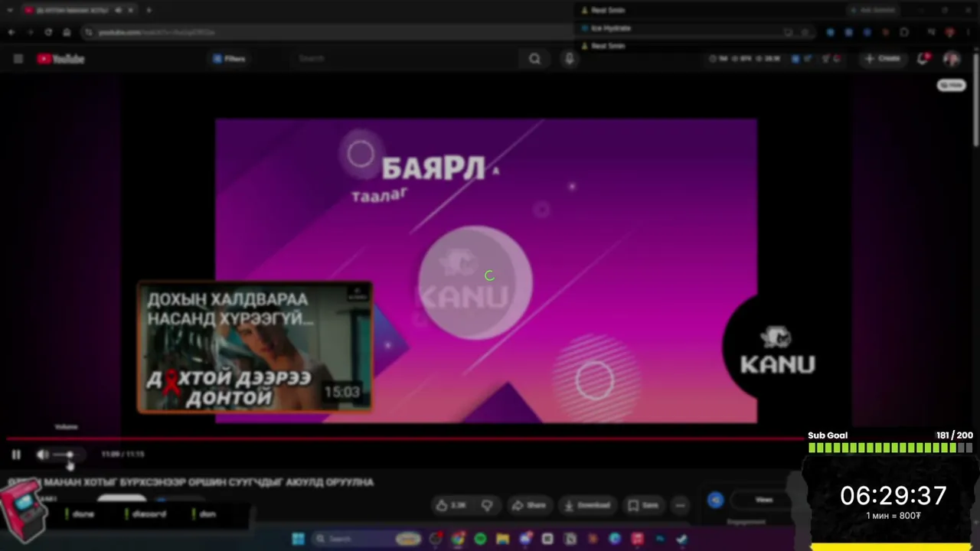Viewport: 980px width, 551px height.
Task: Focus the YouTube search box
Action: click(406, 58)
